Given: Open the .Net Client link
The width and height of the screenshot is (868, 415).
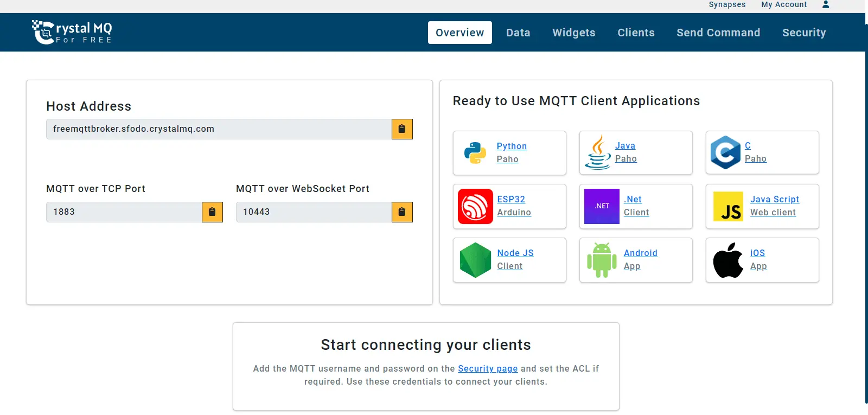Looking at the screenshot, I should click(636, 206).
